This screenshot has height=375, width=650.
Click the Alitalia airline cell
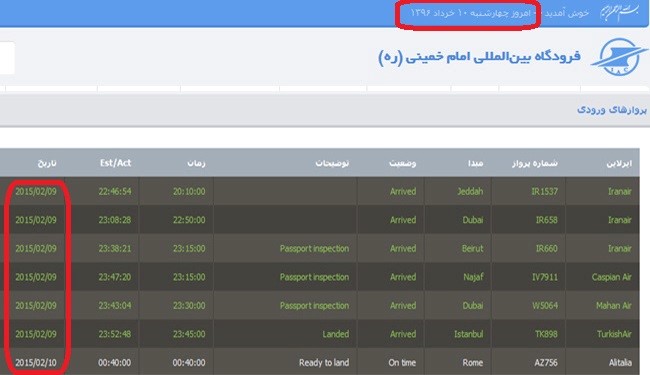[x=620, y=363]
